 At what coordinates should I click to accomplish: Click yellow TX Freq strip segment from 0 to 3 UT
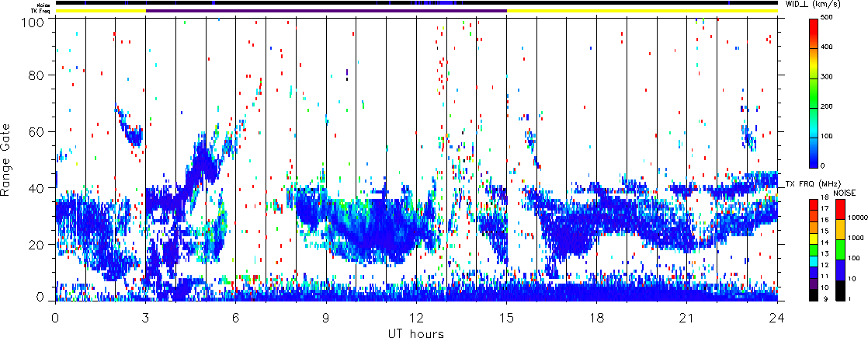coord(101,11)
